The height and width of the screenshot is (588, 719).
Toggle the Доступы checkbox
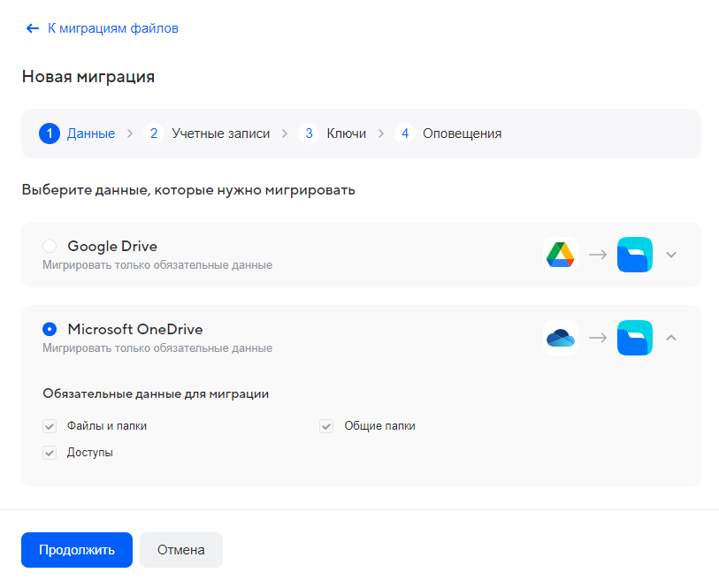point(50,453)
